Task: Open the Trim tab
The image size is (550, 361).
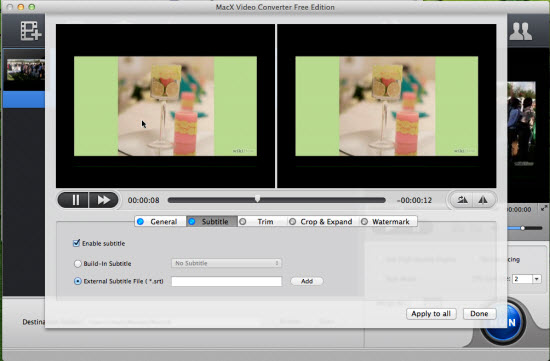Action: click(262, 221)
